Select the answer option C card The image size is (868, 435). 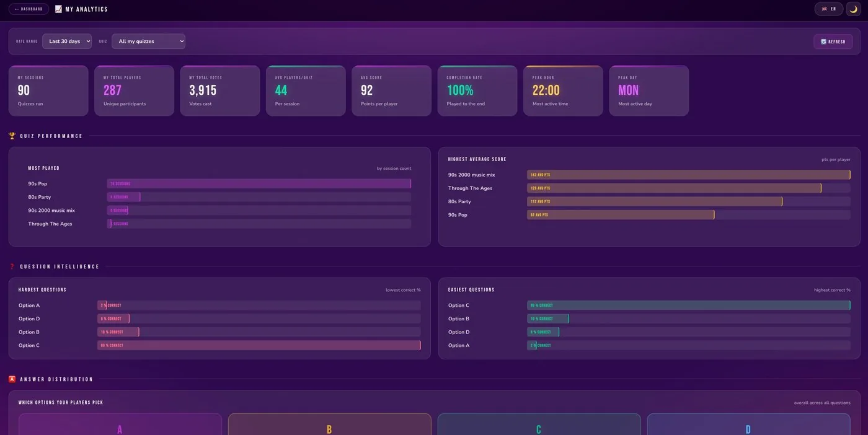(x=539, y=424)
